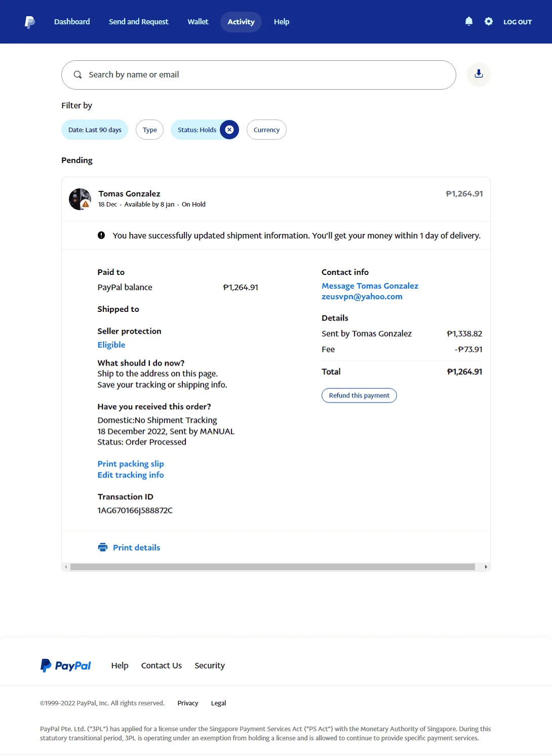Open settings gear icon
Screen dimensions: 552x756
[489, 21]
